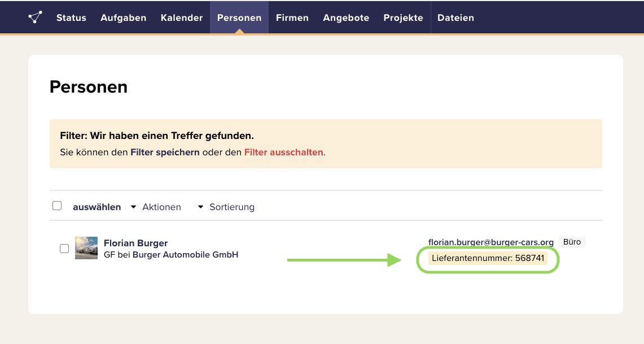
Task: Click the auswählen label
Action: pos(97,207)
